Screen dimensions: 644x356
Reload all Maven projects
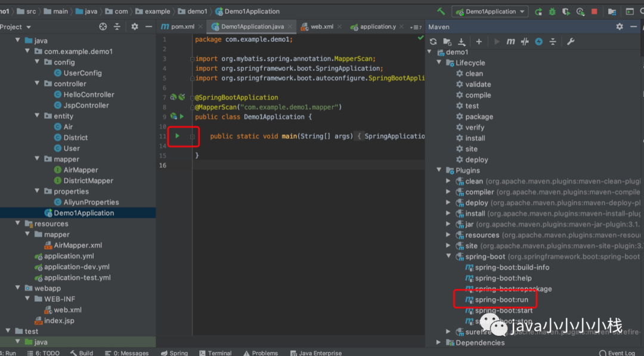point(433,42)
